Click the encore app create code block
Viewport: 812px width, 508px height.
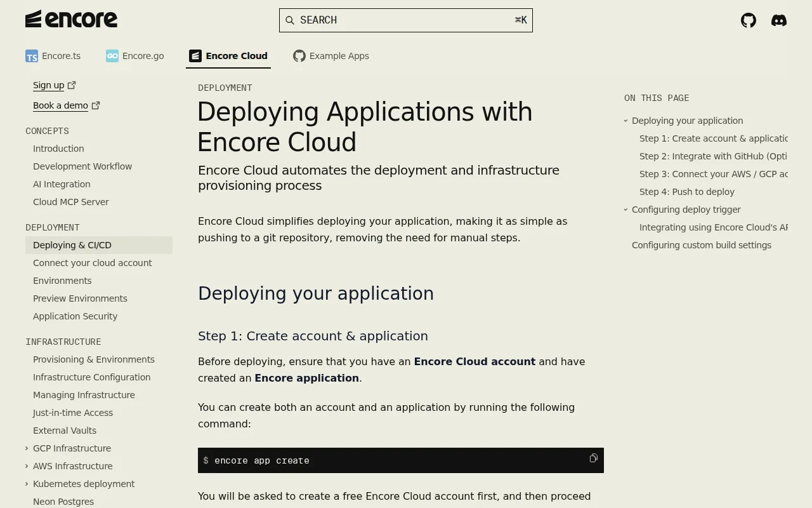[x=401, y=460]
